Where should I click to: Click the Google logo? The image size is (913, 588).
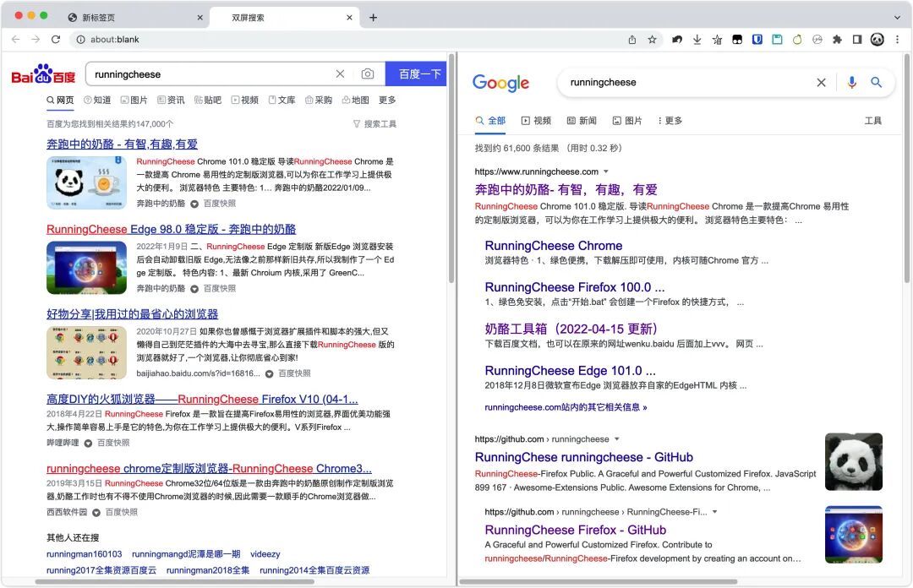point(500,84)
